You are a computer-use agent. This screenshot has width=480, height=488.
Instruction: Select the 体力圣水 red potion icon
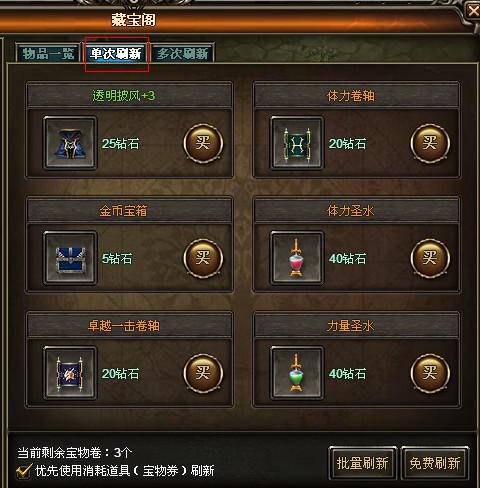pyautogui.click(x=297, y=258)
